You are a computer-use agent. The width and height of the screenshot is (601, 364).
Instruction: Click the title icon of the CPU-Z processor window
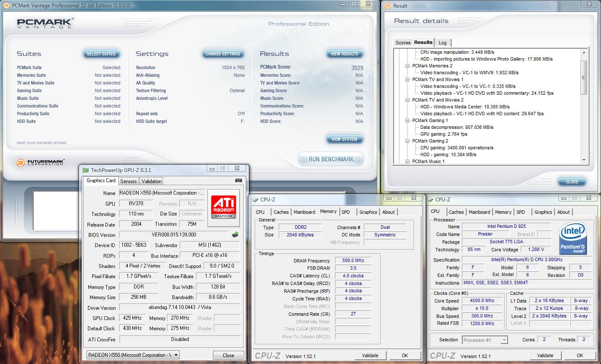[x=430, y=200]
